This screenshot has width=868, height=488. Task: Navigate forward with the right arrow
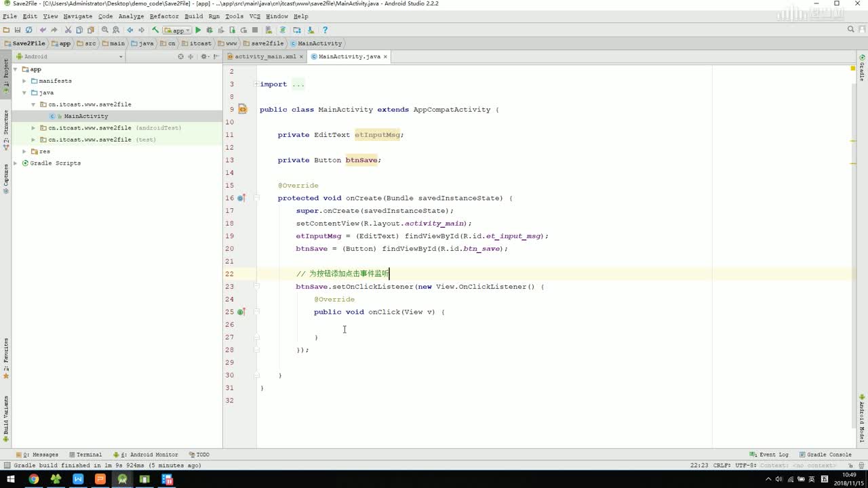142,30
